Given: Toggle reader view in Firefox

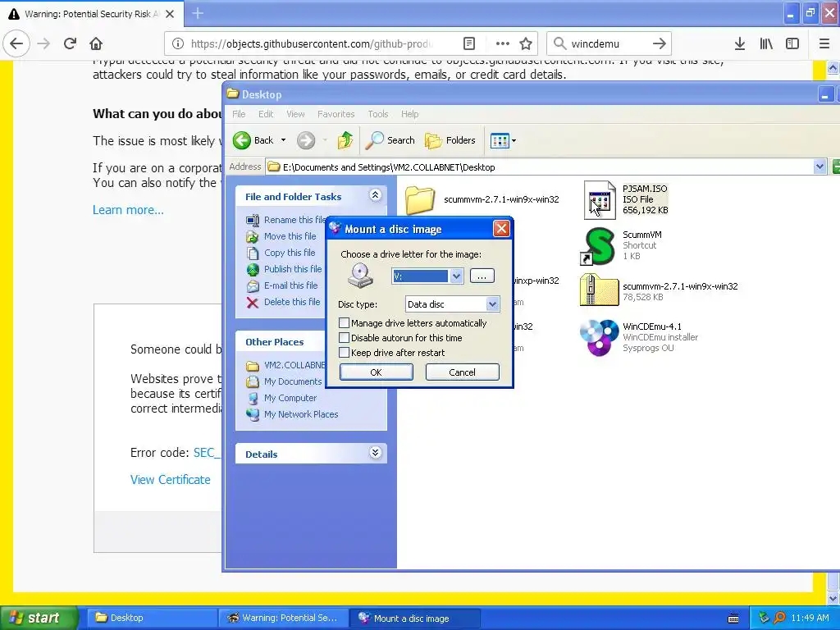Looking at the screenshot, I should (468, 43).
